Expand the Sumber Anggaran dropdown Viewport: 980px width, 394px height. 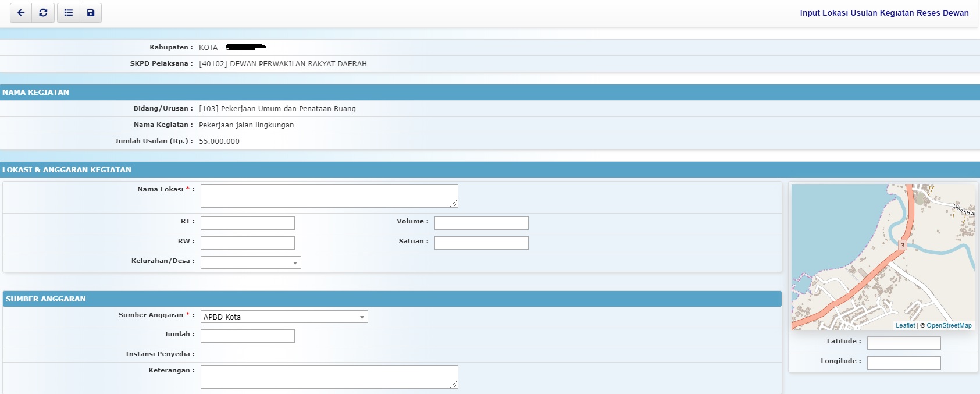click(284, 317)
